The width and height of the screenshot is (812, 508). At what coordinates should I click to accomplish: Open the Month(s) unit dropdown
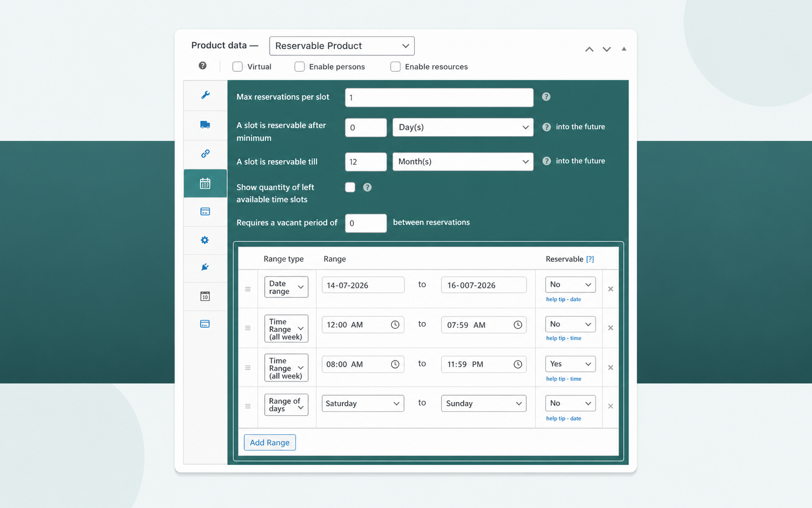click(x=463, y=162)
